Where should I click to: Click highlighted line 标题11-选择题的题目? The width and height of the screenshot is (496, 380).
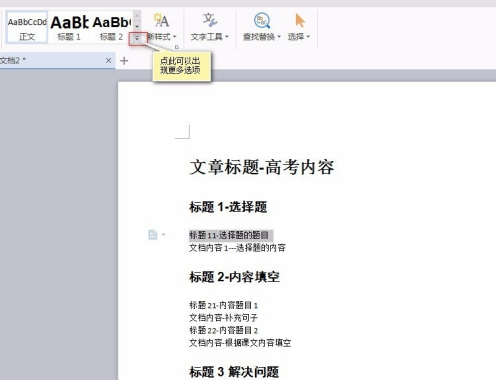pos(229,235)
